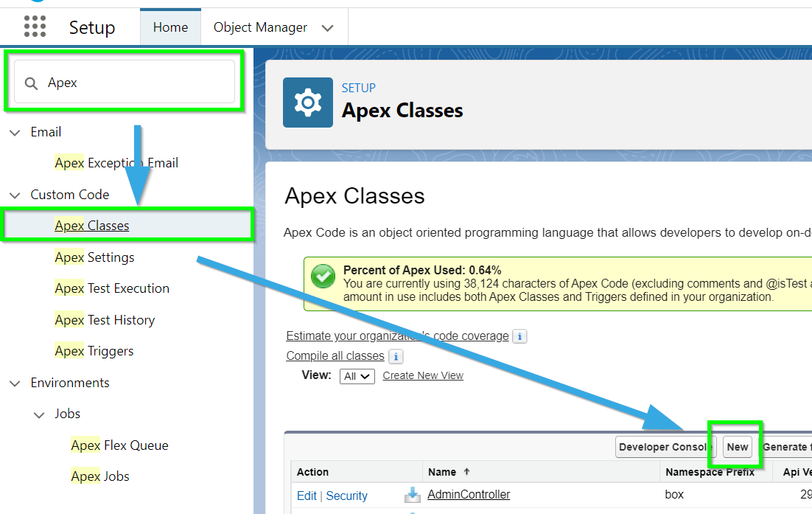The image size is (812, 514).
Task: Click the Create New View link
Action: tap(423, 375)
